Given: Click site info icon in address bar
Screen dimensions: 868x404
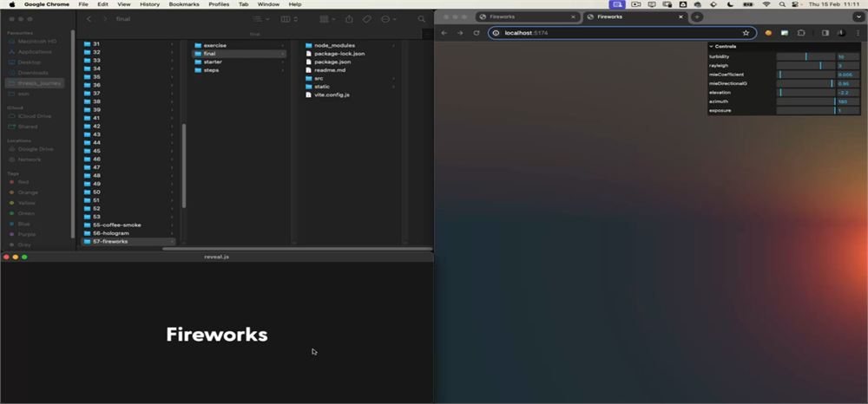Looking at the screenshot, I should 496,33.
